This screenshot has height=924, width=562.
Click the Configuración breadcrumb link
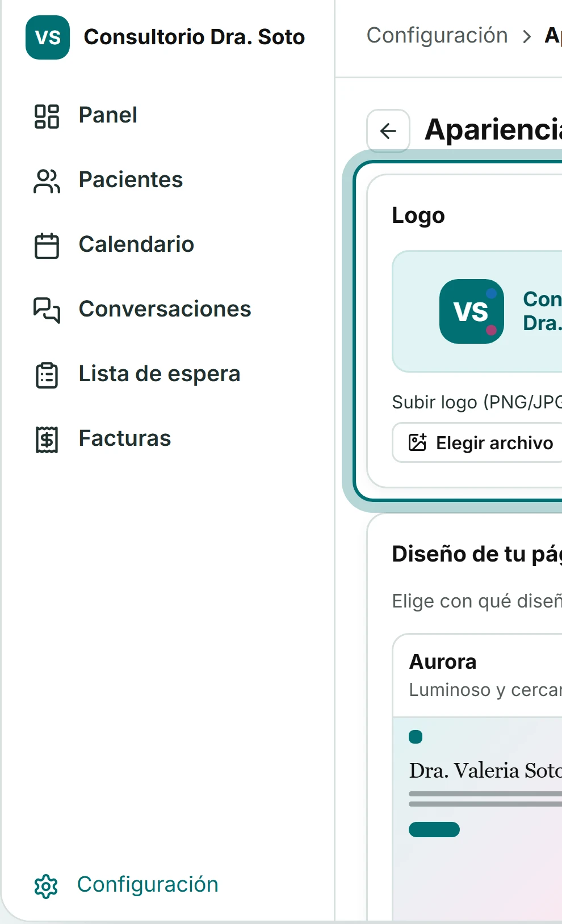click(x=437, y=36)
